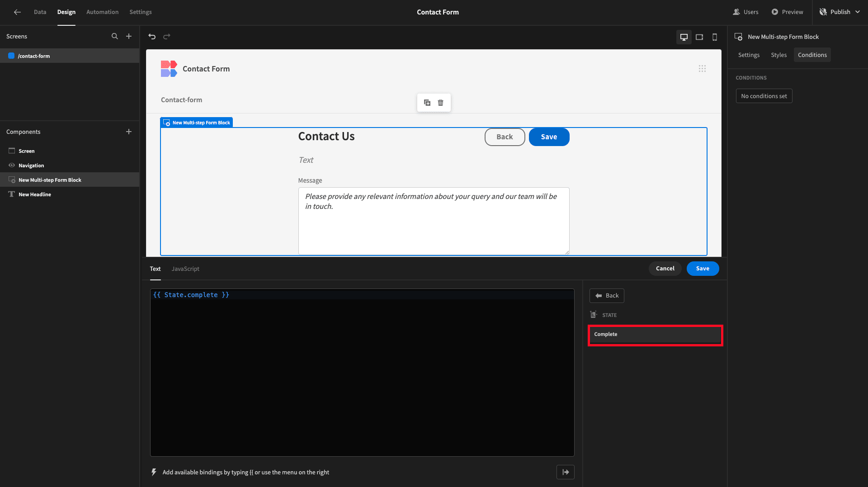Viewport: 868px width, 487px height.
Task: Click the form's blue Save button
Action: pos(549,137)
